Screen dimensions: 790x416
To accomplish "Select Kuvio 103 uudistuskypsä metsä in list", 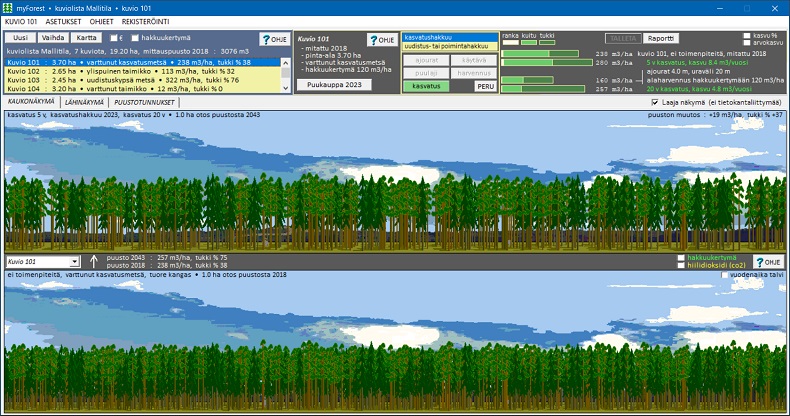I will pos(140,80).
